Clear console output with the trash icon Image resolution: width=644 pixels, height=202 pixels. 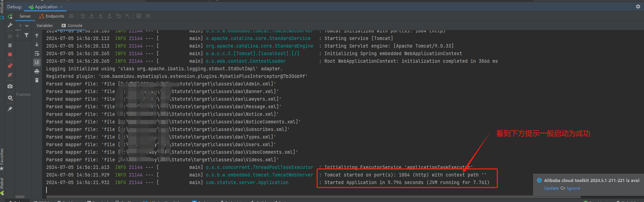[x=37, y=80]
